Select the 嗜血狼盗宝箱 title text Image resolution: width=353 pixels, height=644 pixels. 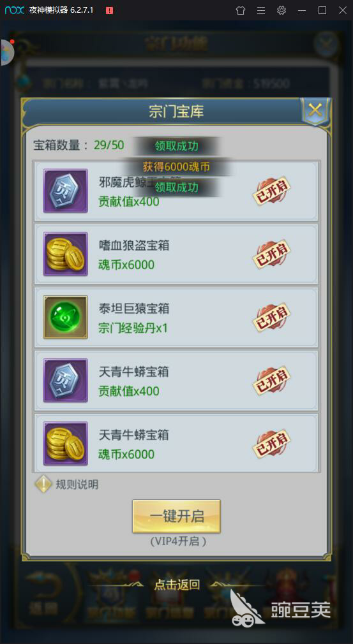(x=134, y=245)
